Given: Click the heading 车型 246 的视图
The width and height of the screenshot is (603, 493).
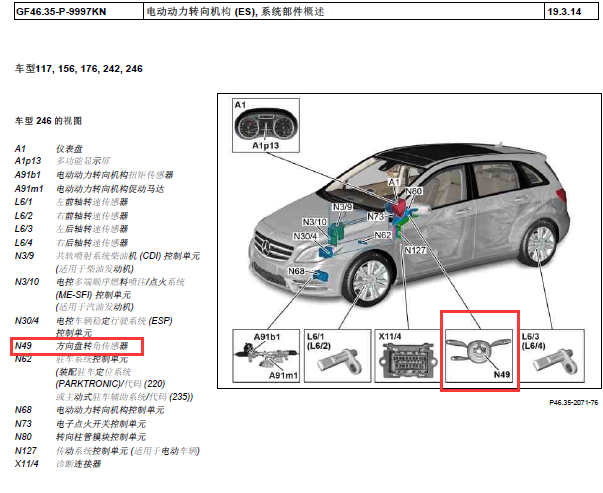Looking at the screenshot, I should click(48, 121).
